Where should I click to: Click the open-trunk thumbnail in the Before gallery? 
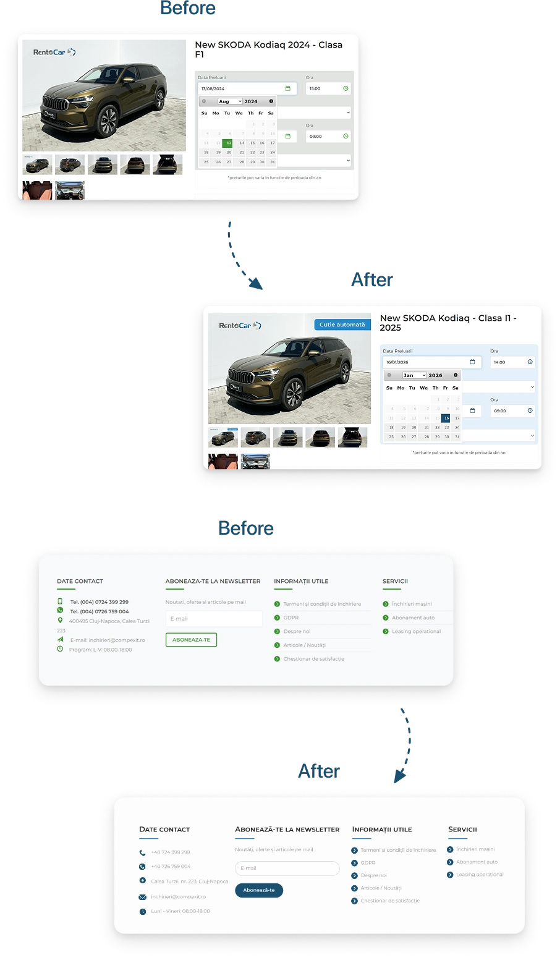[168, 164]
